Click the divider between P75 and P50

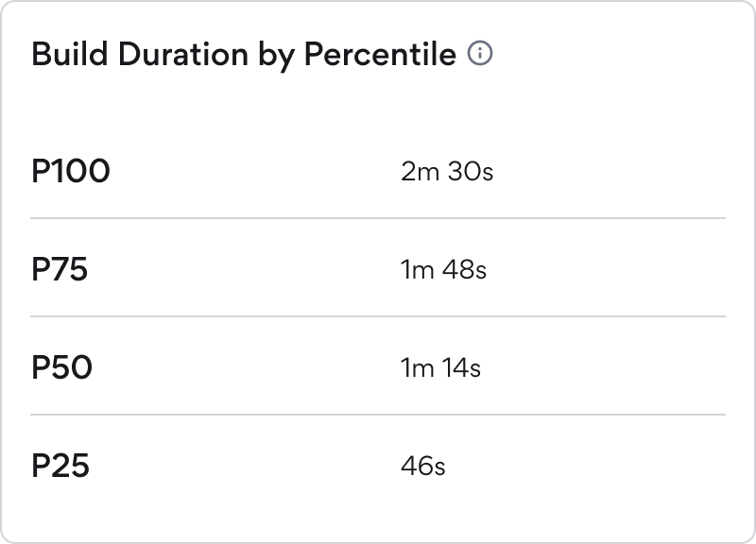378,316
